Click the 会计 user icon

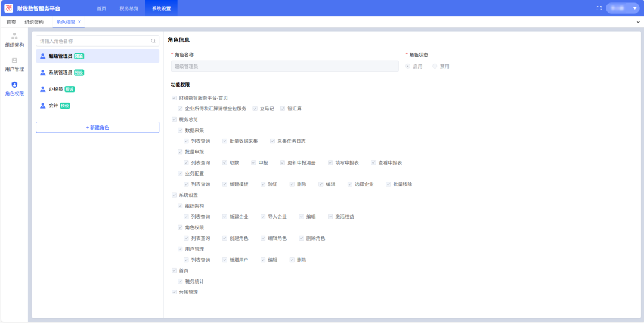tap(43, 106)
